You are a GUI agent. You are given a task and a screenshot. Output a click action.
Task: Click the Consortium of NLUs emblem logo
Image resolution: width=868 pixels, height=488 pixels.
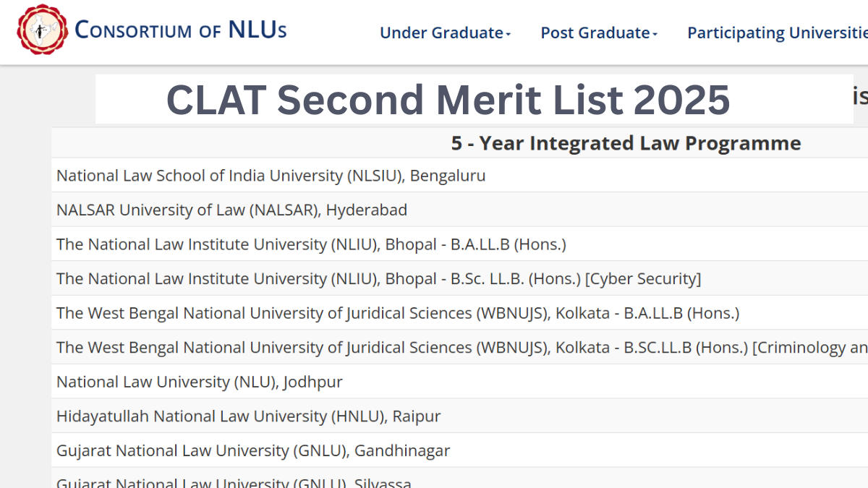coord(43,31)
